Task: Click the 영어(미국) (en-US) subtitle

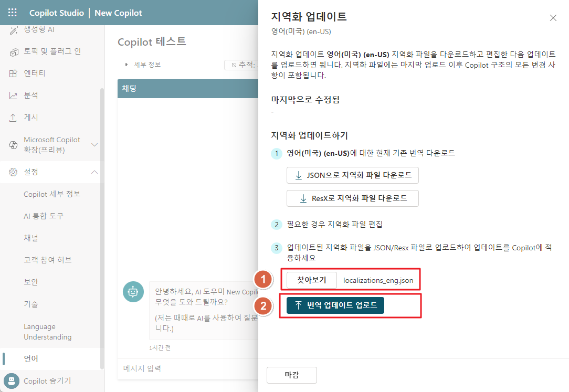Action: [x=301, y=31]
